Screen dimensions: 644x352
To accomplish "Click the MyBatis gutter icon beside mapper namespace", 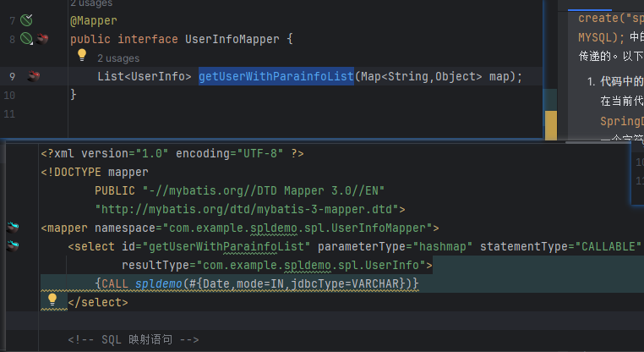I will (13, 227).
